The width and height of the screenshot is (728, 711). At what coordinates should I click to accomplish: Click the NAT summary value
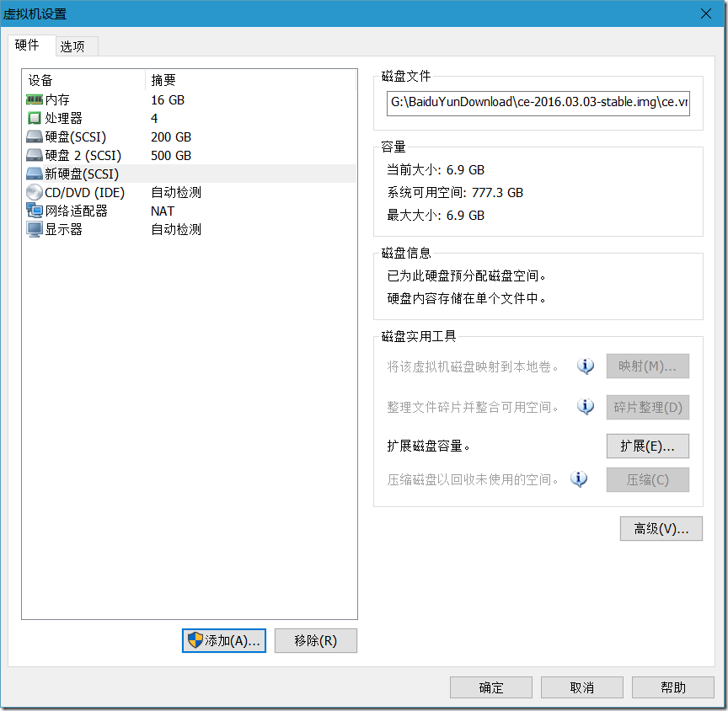(x=163, y=211)
